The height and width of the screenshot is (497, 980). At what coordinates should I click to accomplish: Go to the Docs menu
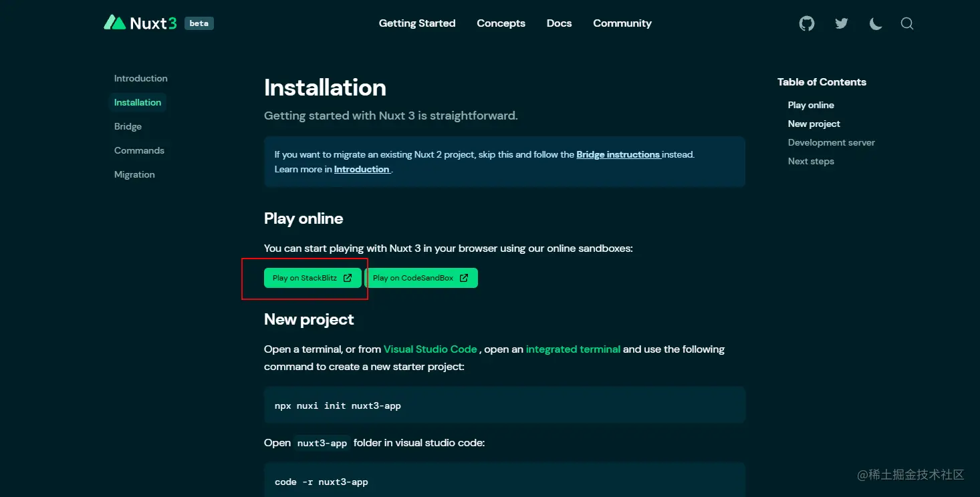click(559, 23)
